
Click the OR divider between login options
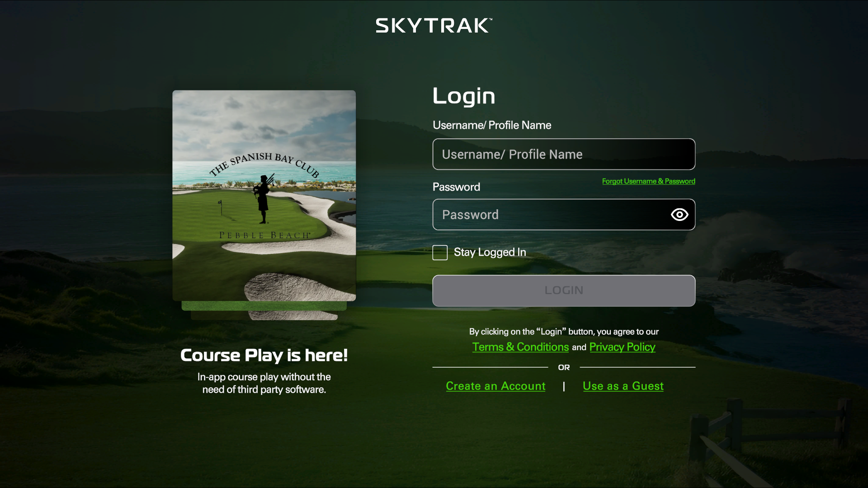click(x=564, y=367)
